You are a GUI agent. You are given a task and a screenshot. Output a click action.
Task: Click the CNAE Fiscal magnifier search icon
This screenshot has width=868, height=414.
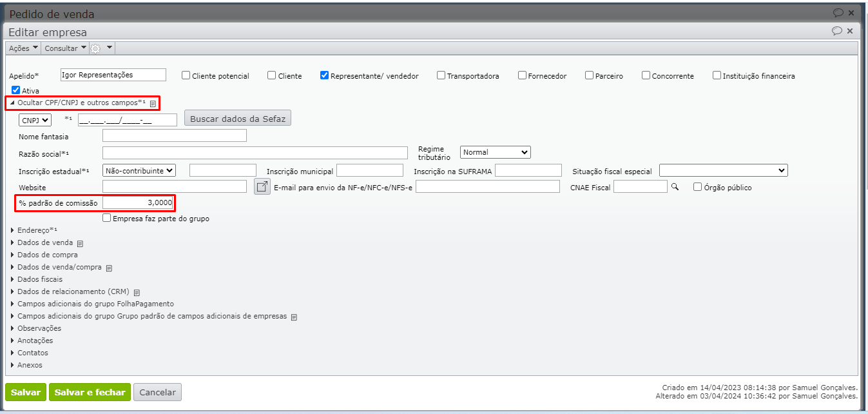675,187
